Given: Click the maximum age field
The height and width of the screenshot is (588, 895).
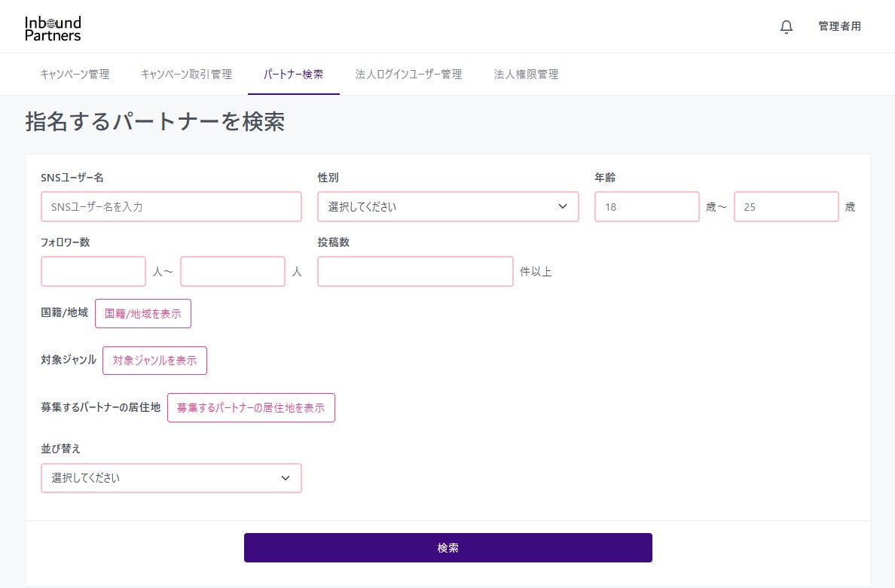Looking at the screenshot, I should click(x=786, y=207).
